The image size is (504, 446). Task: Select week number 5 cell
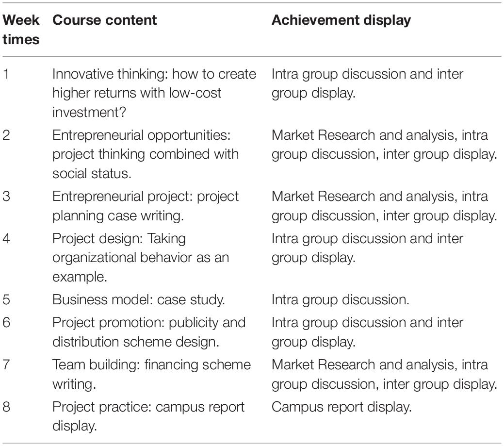pos(6,300)
